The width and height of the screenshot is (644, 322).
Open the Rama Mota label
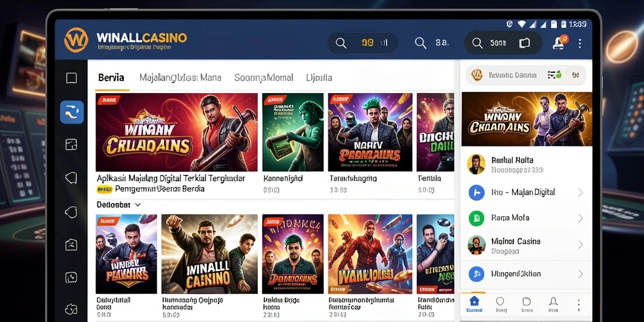[510, 218]
